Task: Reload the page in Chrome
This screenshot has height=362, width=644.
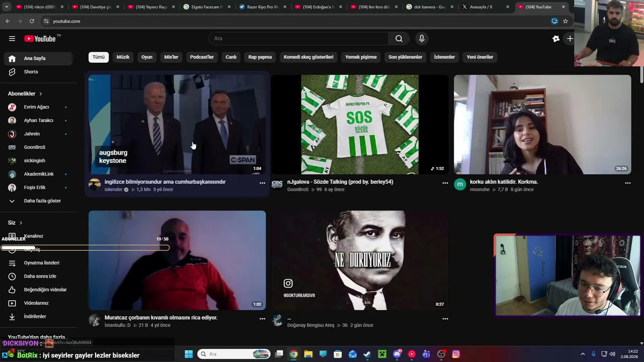Action: click(x=32, y=21)
